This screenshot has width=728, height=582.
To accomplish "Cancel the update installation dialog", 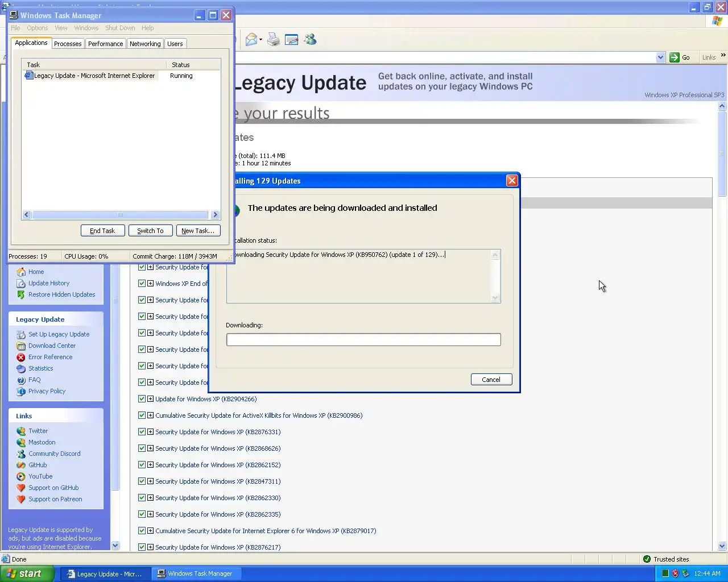I will click(x=491, y=380).
